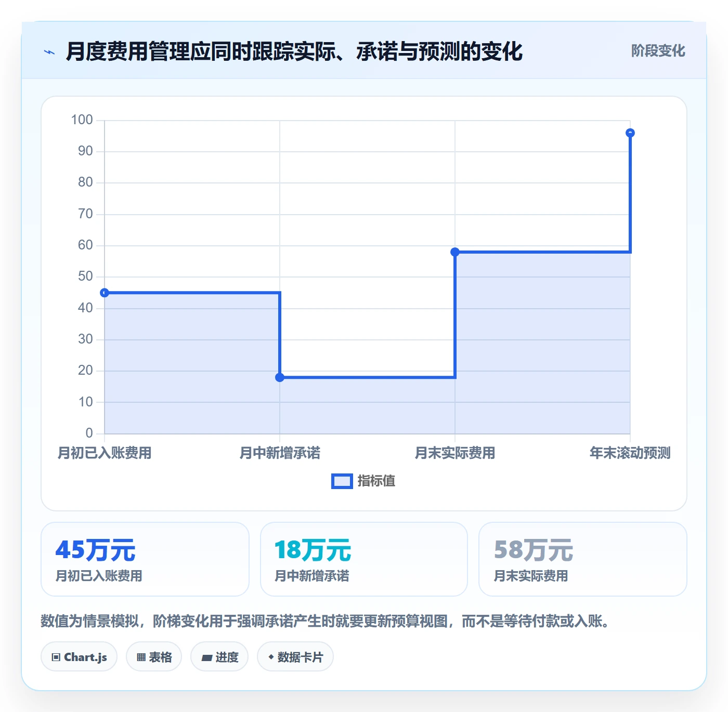Select the 进度 tag

[x=219, y=657]
